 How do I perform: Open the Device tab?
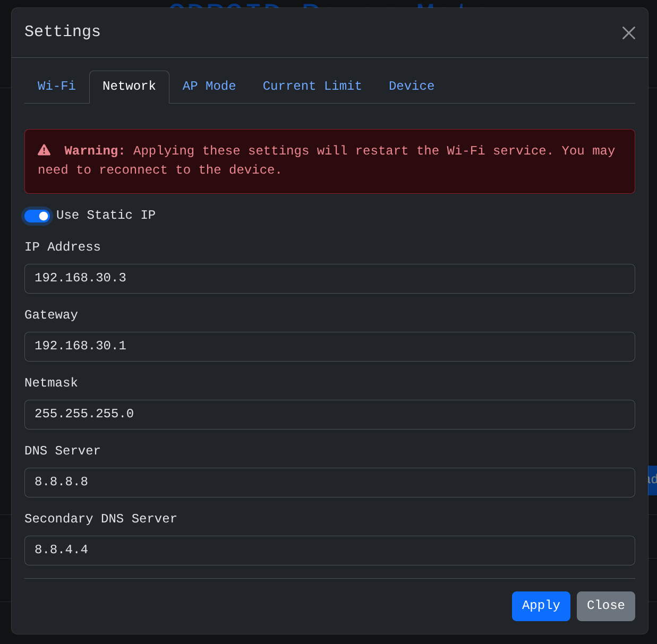[411, 86]
